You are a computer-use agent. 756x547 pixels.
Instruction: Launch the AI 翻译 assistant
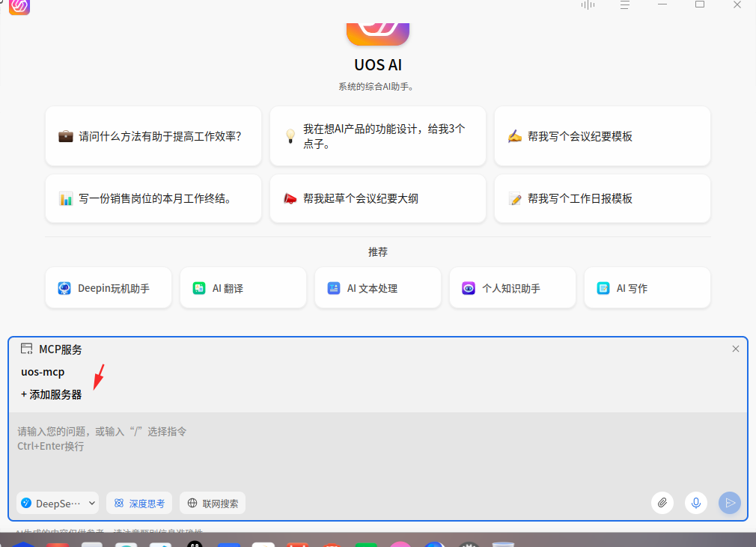tap(243, 288)
